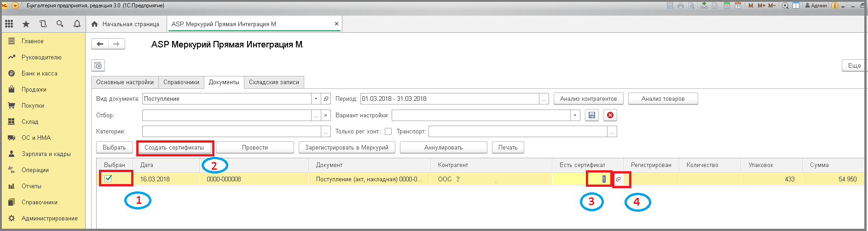Click the M- memory subtract button
Image resolution: width=868 pixels, height=231 pixels.
coord(772,6)
